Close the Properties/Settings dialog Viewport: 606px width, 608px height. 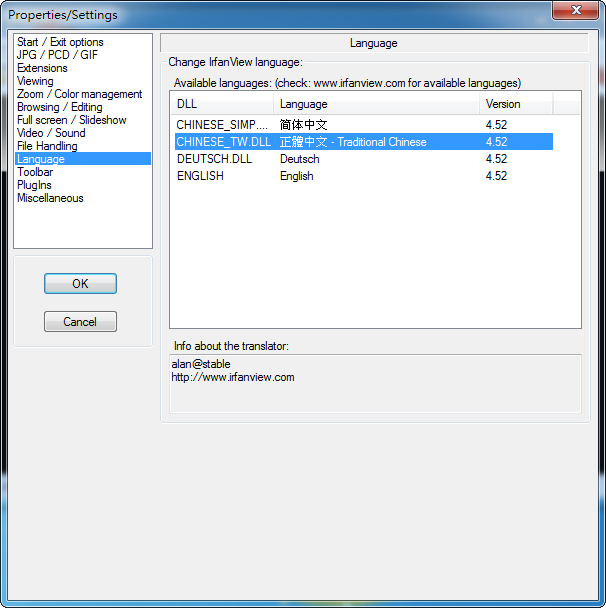[x=575, y=10]
